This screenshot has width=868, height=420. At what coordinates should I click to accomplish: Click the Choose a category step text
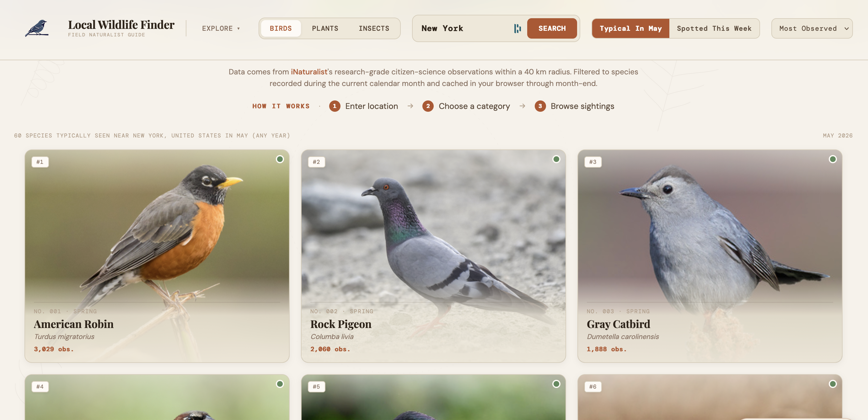click(x=474, y=106)
